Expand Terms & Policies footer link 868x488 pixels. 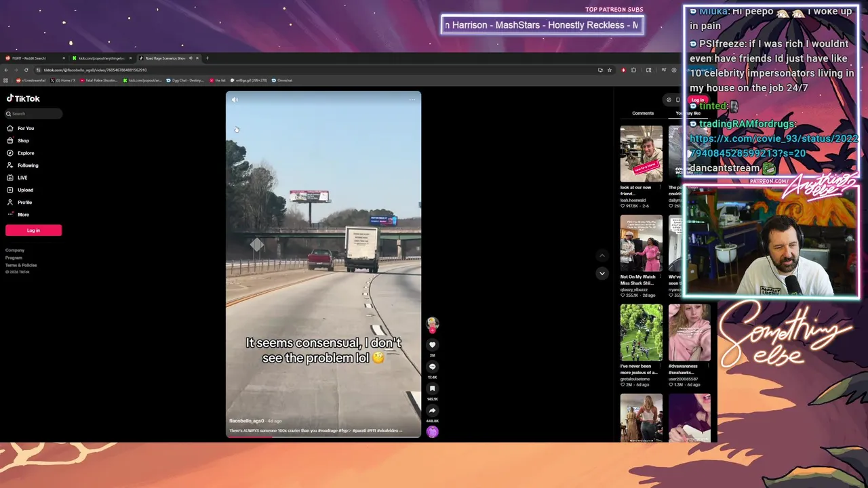click(21, 265)
